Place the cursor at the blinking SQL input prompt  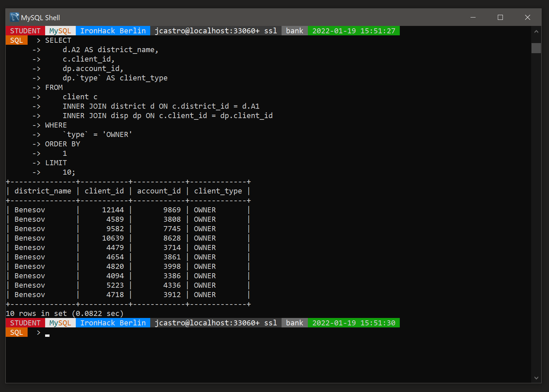click(x=47, y=334)
